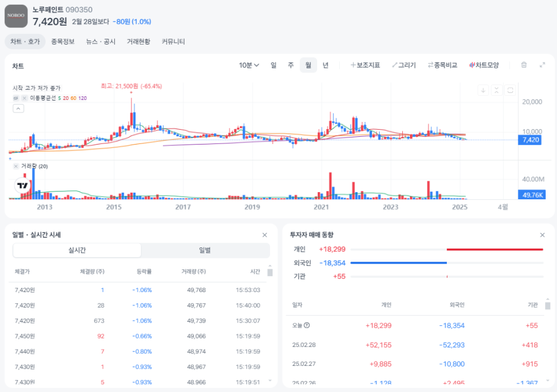Viewport: 557px width, 392px height.
Task: Switch to the 거래현황 tab
Action: [139, 42]
